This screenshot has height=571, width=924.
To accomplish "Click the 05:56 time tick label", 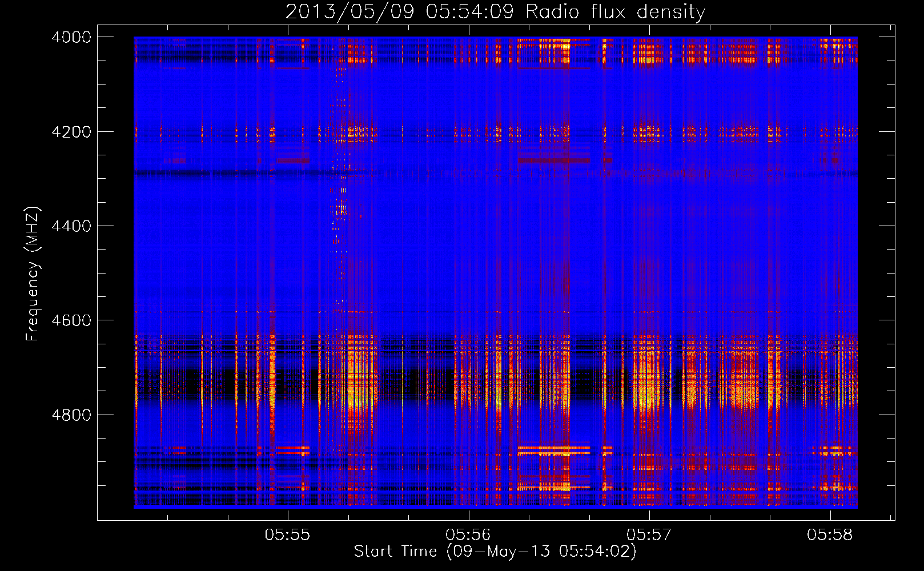I will point(468,534).
